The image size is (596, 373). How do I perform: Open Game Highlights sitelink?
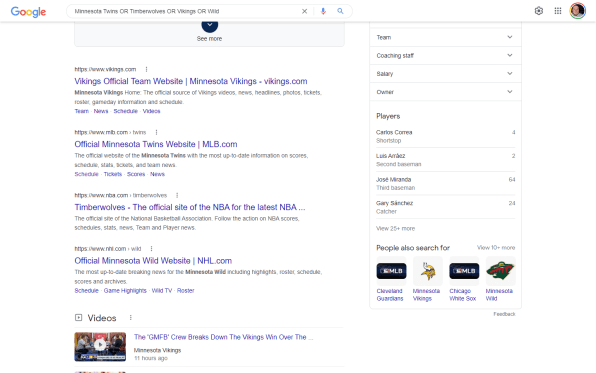click(x=125, y=290)
